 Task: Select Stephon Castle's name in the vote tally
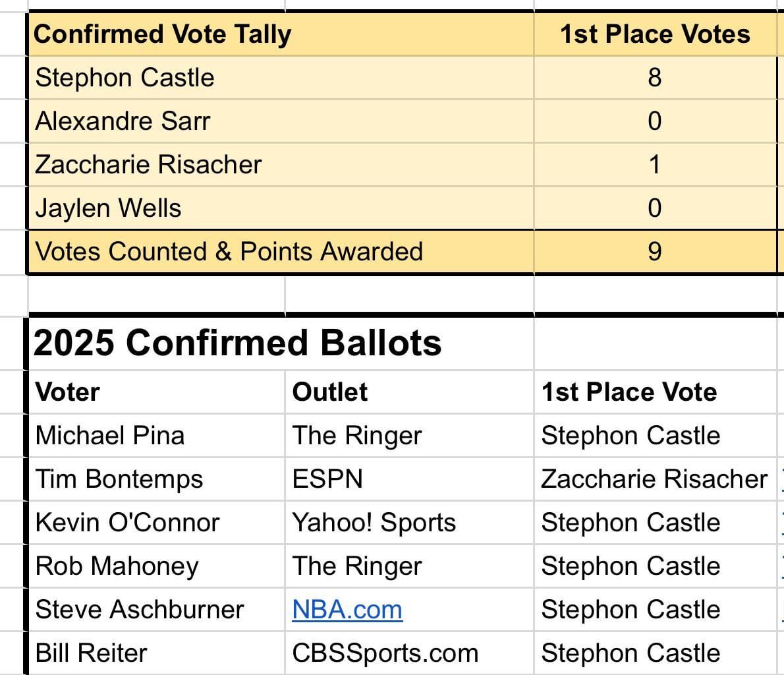pyautogui.click(x=125, y=78)
